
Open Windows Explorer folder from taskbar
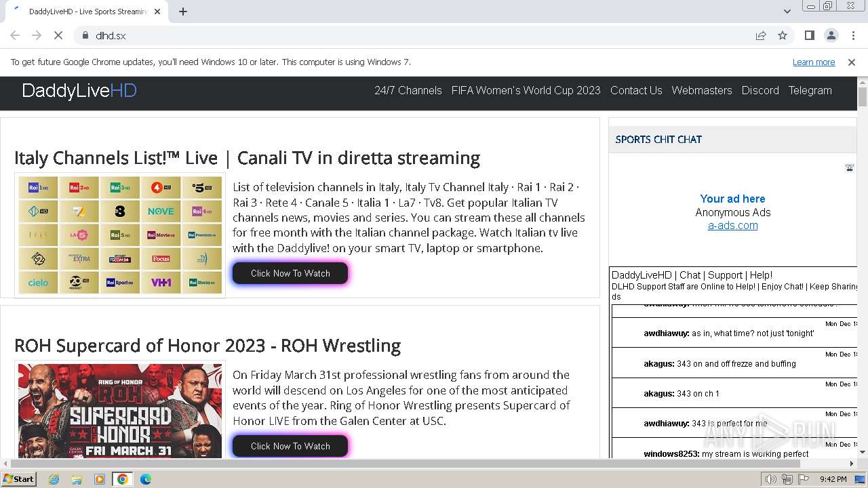[77, 479]
